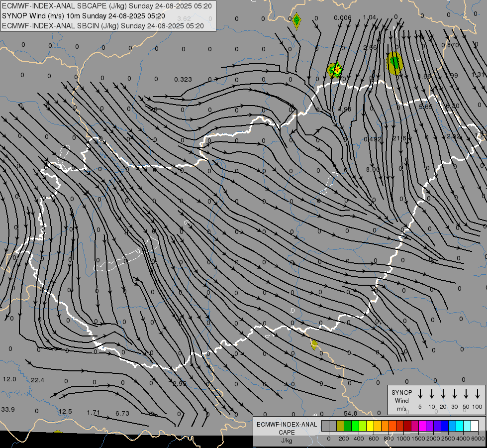
Task: Select the green diamond CAPE cell near 0.006
Action: click(296, 21)
